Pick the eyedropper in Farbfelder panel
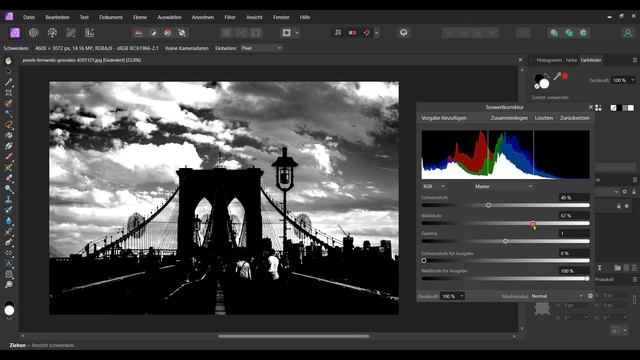Viewport: 640px width, 360px height. click(x=557, y=76)
